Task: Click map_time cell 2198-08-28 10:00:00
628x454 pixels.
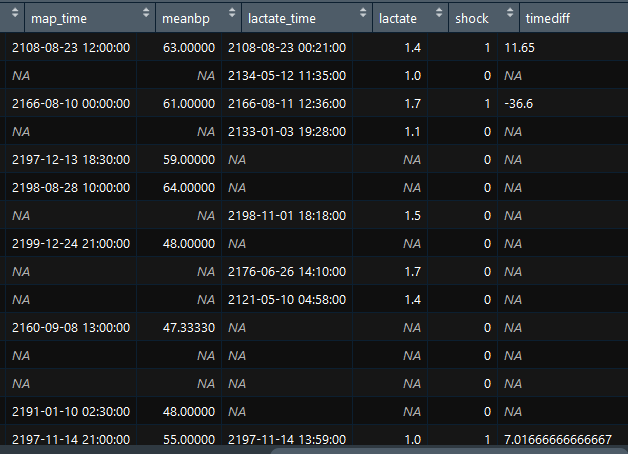Action: tap(71, 188)
